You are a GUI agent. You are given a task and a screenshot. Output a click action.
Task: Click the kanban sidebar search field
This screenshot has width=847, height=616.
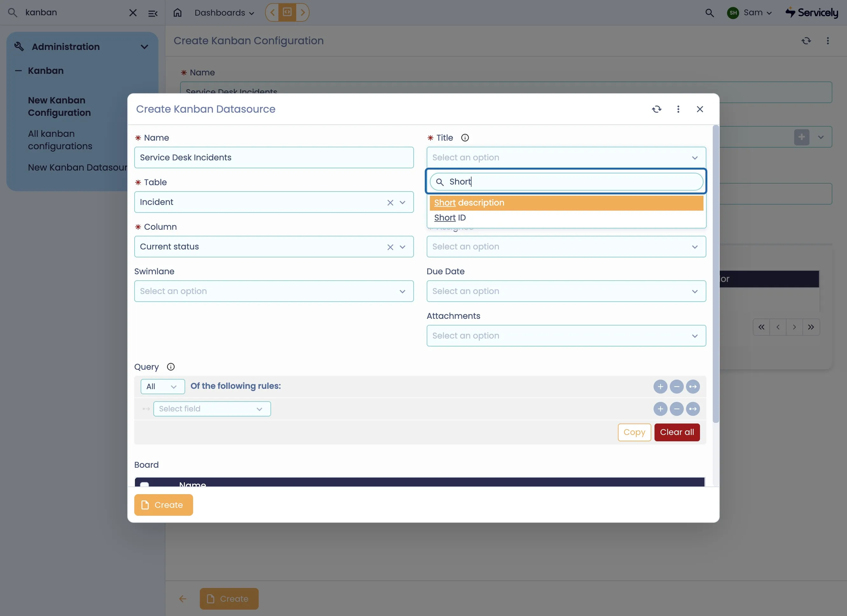[x=75, y=13]
